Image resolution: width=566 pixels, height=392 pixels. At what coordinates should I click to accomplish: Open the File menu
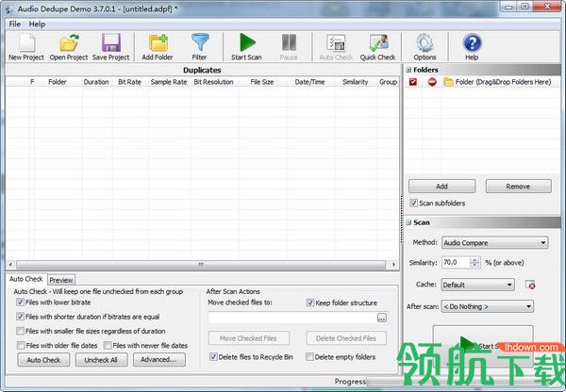coord(14,24)
